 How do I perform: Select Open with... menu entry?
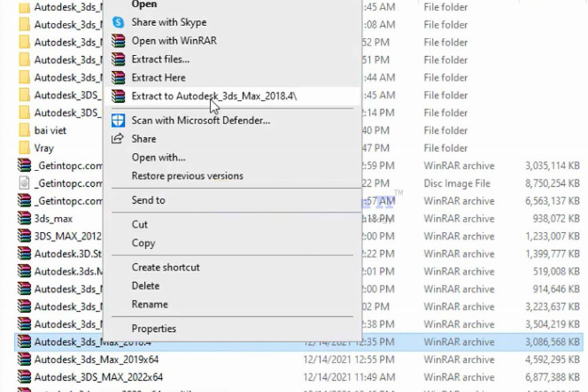tap(158, 157)
